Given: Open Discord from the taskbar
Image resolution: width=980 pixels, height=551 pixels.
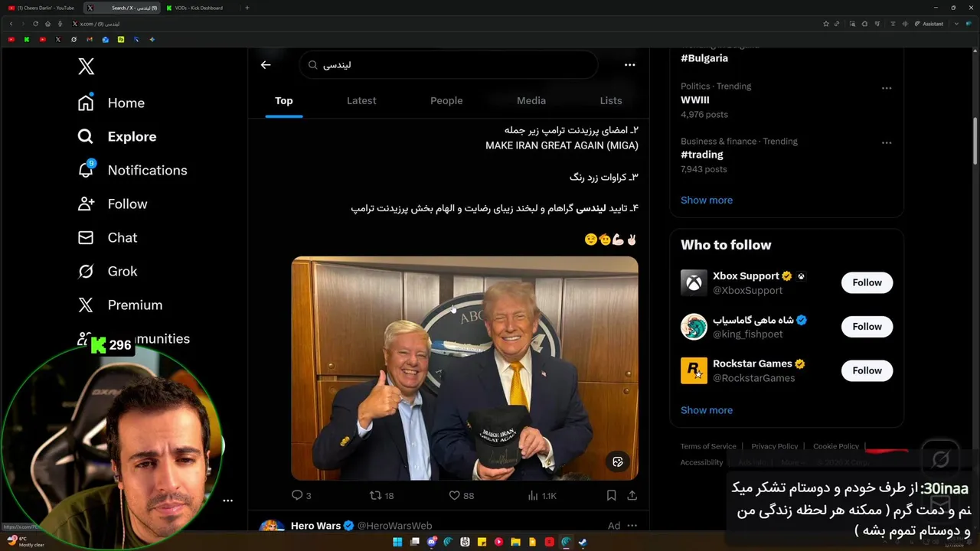Looking at the screenshot, I should point(432,542).
